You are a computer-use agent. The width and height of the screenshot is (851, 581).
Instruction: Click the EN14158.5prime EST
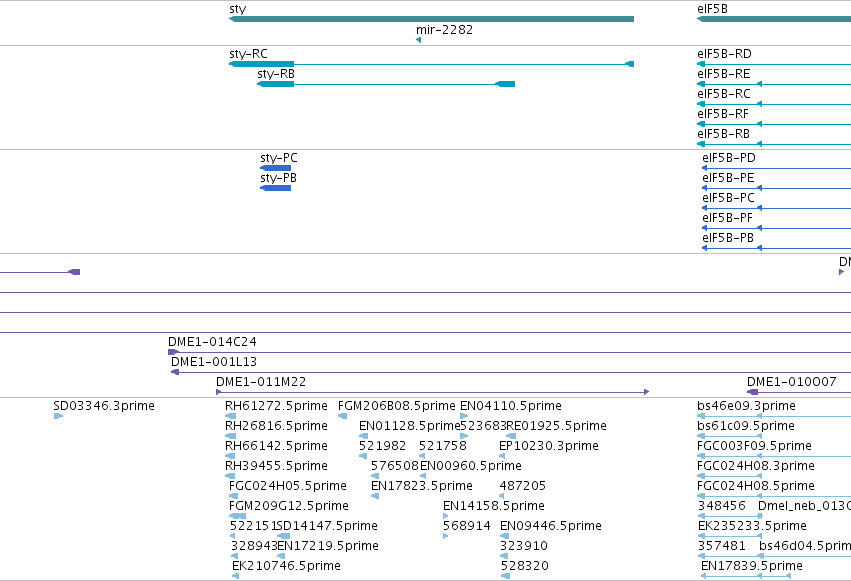coord(446,516)
